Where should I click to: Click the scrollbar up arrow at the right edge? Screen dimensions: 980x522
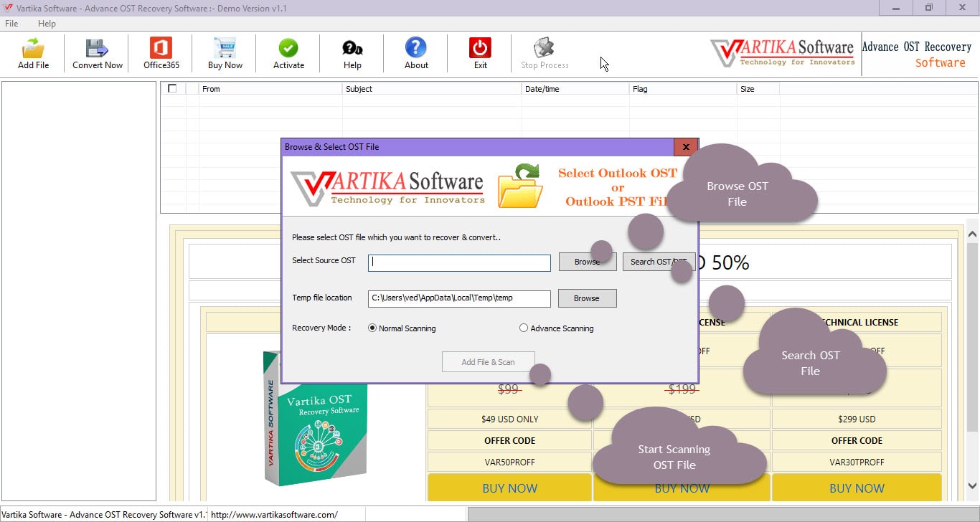coord(973,234)
